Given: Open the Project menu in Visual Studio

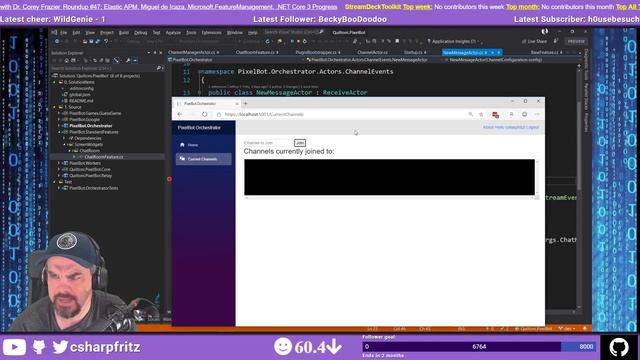Looking at the screenshot, I should [x=107, y=32].
